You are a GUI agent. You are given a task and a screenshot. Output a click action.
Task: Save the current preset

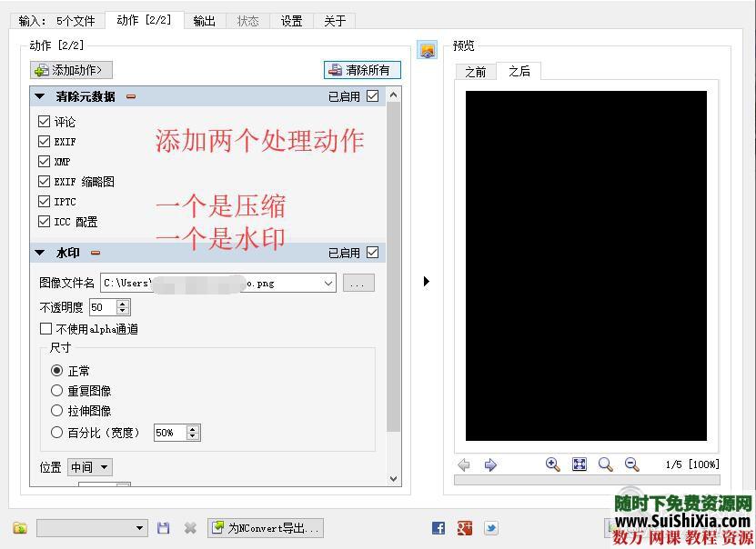coord(165,527)
